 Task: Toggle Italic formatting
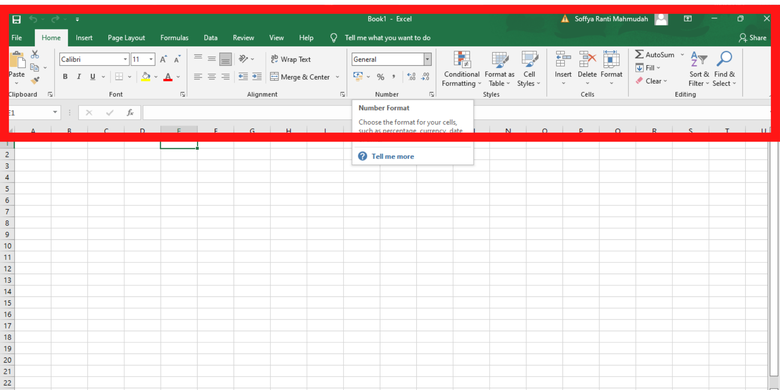(x=78, y=77)
